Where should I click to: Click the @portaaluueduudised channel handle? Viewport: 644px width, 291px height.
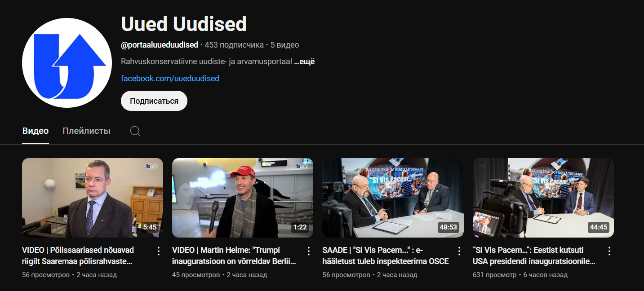[160, 45]
